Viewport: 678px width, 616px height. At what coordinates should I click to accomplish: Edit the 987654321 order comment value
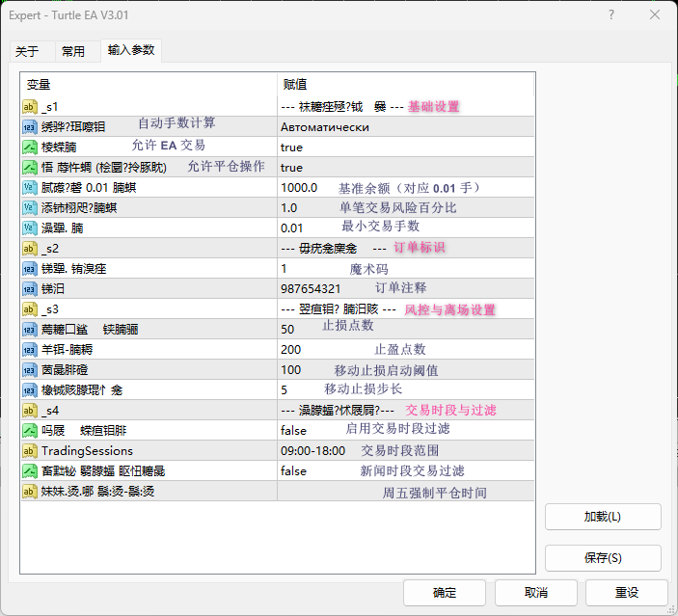point(406,289)
